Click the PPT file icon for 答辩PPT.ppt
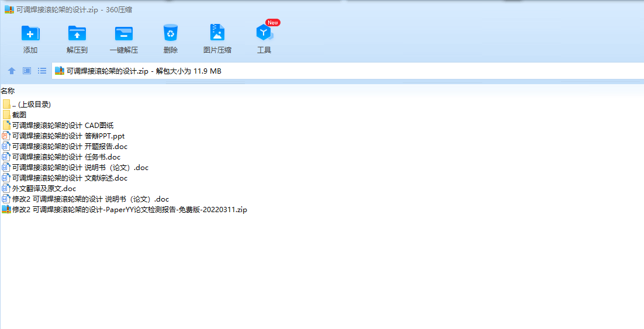Image resolution: width=644 pixels, height=329 pixels. point(6,136)
